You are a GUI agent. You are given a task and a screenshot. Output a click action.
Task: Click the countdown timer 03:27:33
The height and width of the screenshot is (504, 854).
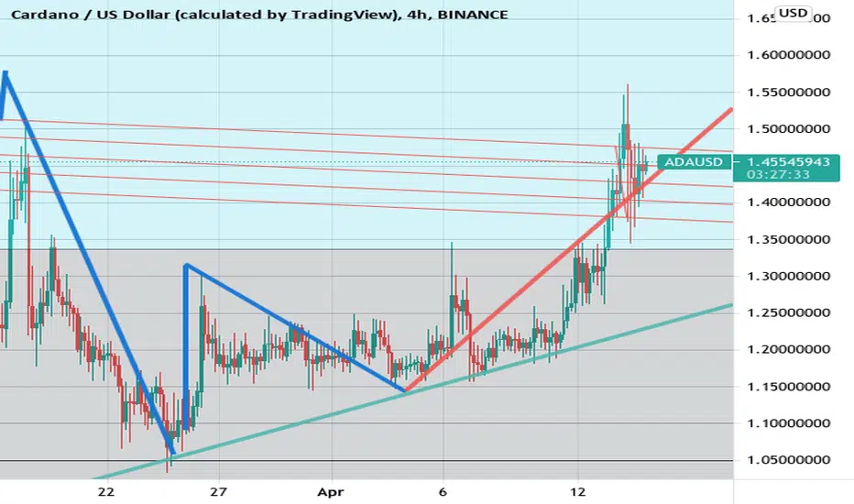[778, 174]
